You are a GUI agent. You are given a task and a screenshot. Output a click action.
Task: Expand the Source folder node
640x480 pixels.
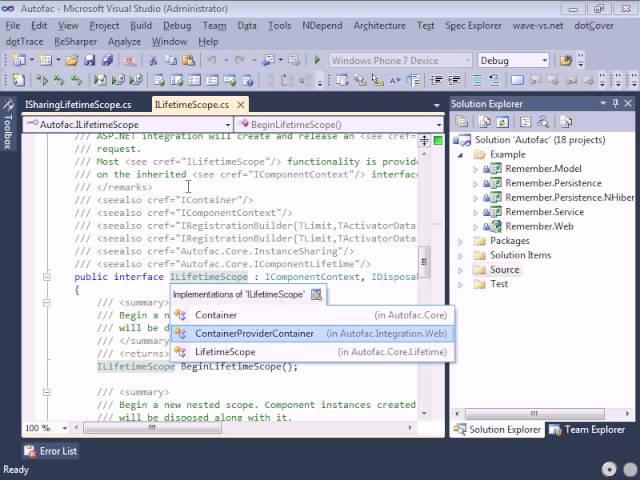[x=460, y=270]
